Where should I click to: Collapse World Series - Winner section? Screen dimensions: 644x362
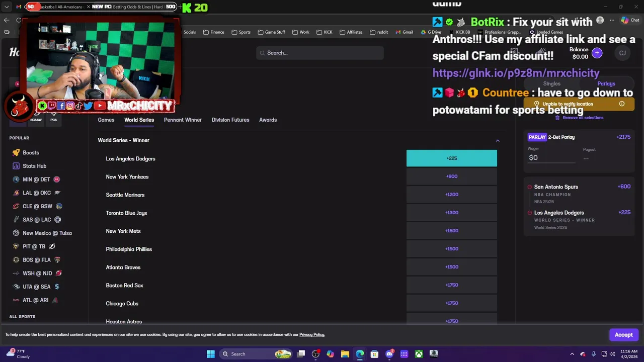pos(498,140)
